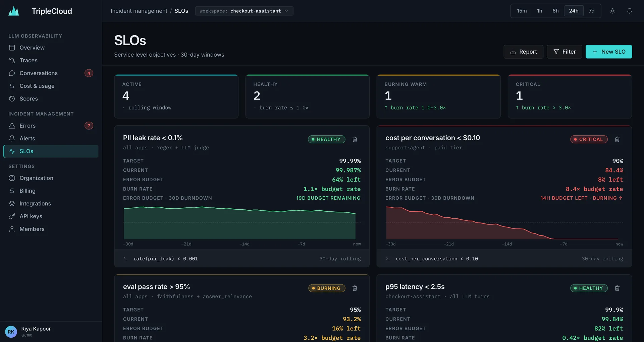Click the RK user avatar
Screen dimensions: 644x342
[11, 332]
